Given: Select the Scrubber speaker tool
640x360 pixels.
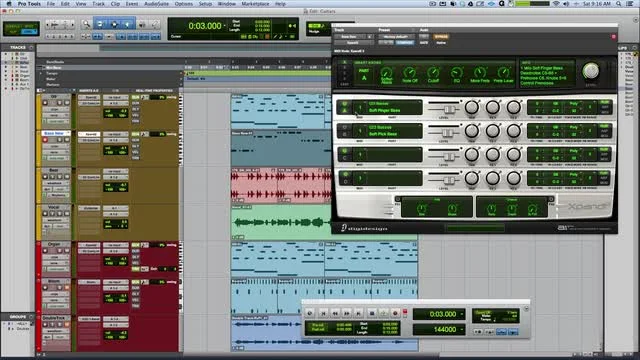Looking at the screenshot, I should (142, 24).
